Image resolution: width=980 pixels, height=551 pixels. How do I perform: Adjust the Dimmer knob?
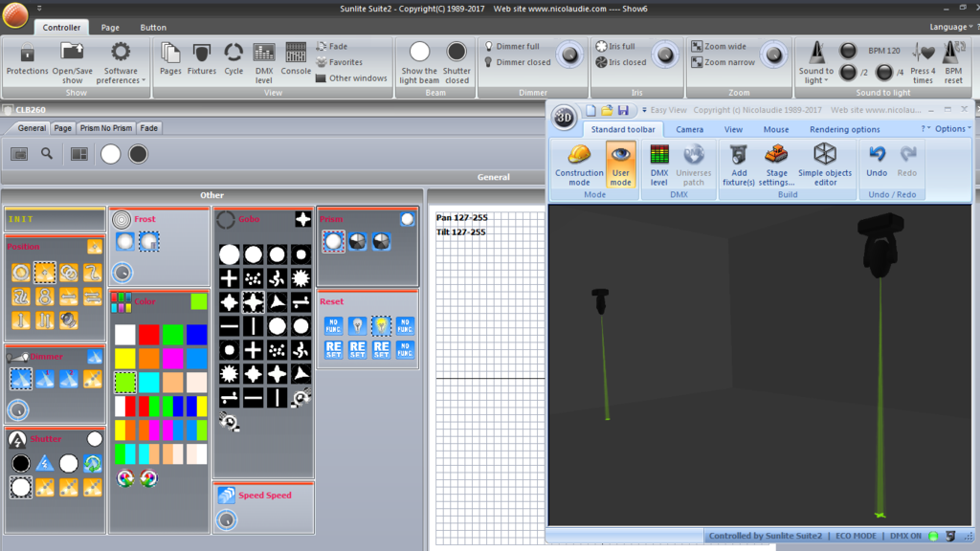569,55
